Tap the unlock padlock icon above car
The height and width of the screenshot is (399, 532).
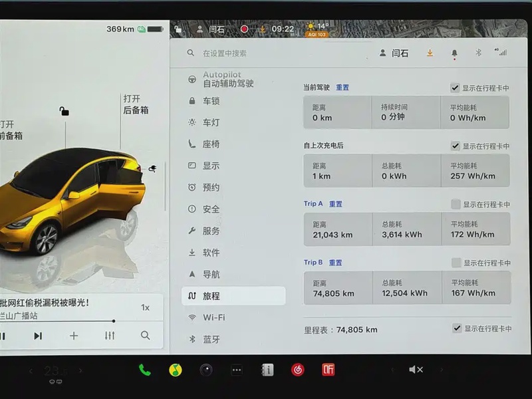(65, 111)
